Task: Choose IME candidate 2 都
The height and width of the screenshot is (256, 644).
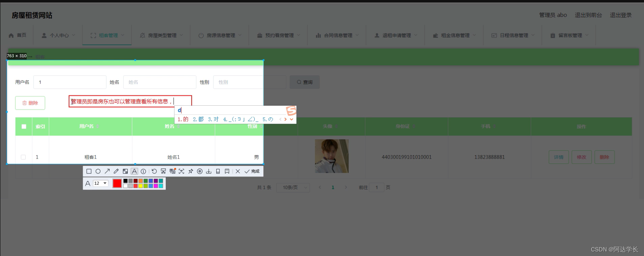Action: [198, 120]
